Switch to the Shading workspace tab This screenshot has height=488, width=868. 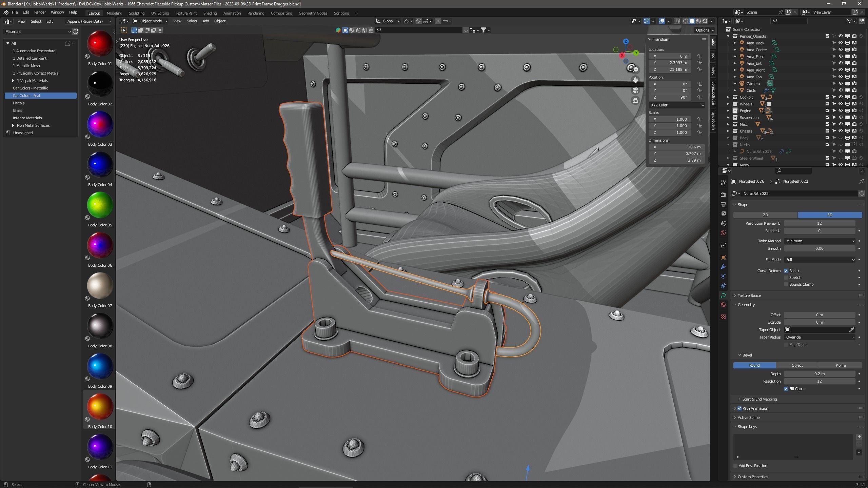210,13
